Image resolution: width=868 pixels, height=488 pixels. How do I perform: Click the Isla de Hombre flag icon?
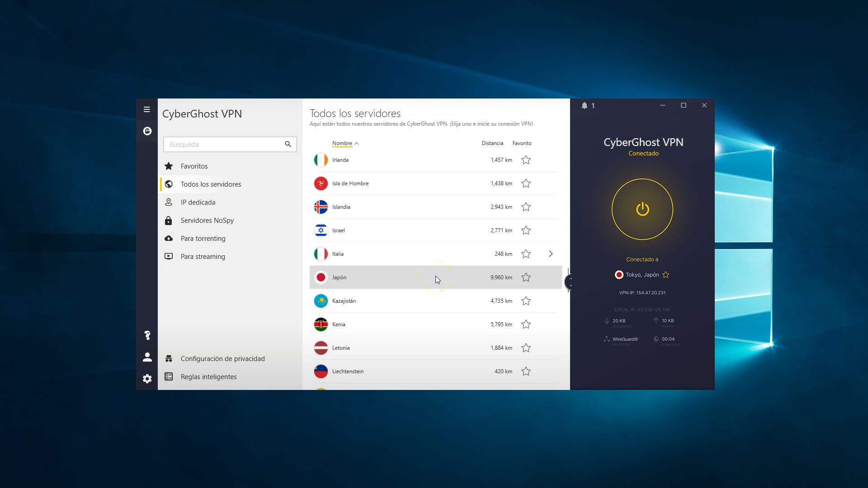click(321, 183)
